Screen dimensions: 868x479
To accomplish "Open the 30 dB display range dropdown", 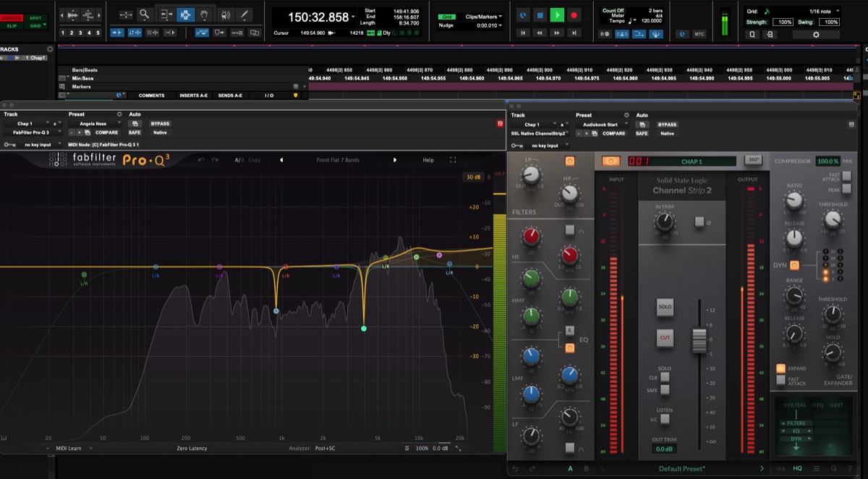I will click(x=474, y=177).
